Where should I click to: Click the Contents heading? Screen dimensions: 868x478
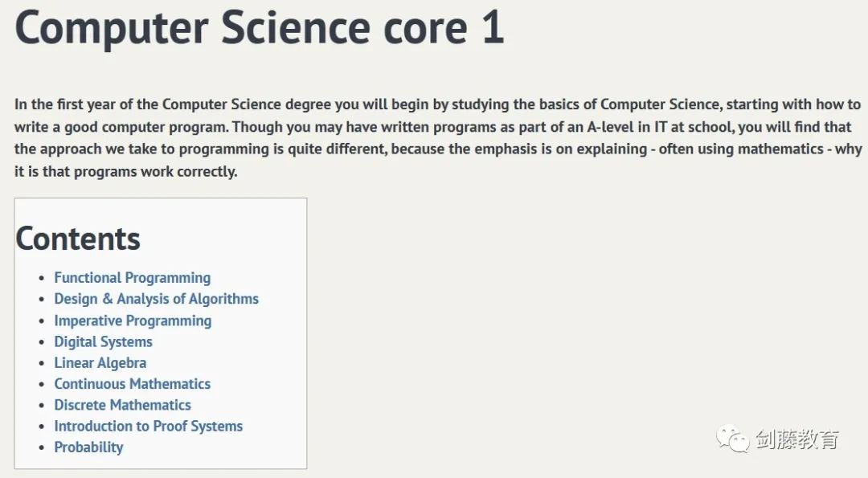[x=77, y=239]
